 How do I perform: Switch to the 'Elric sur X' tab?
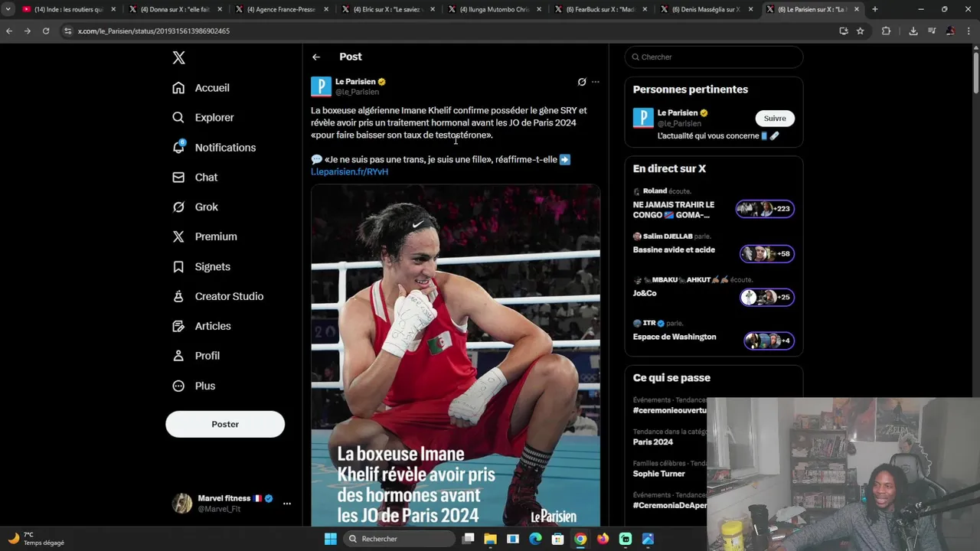pos(387,9)
